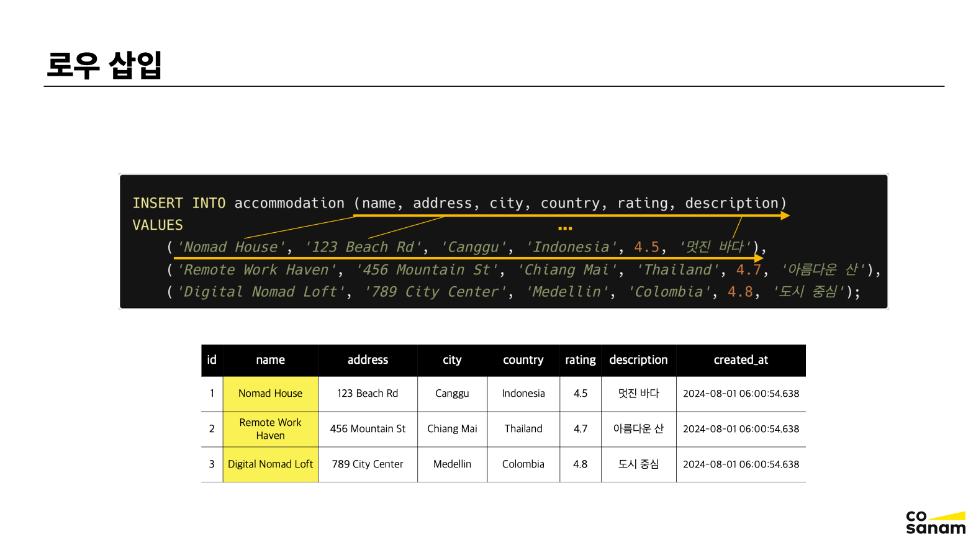Click the VALUES keyword in the code
Screen dimensions: 976x560
(158, 225)
